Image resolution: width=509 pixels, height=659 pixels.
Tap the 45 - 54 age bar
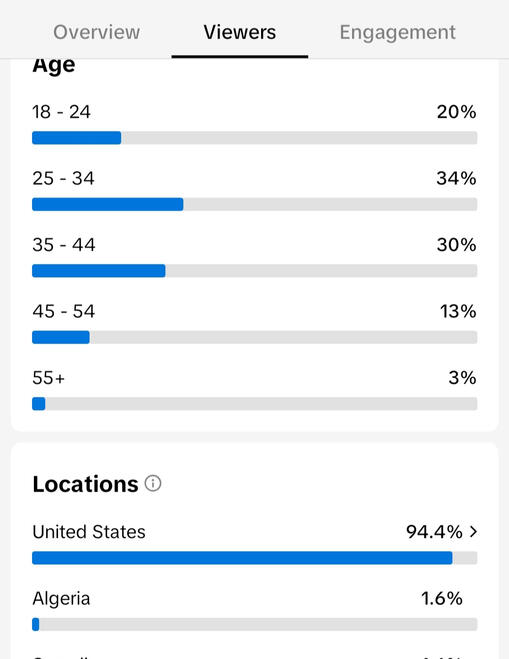pos(255,337)
